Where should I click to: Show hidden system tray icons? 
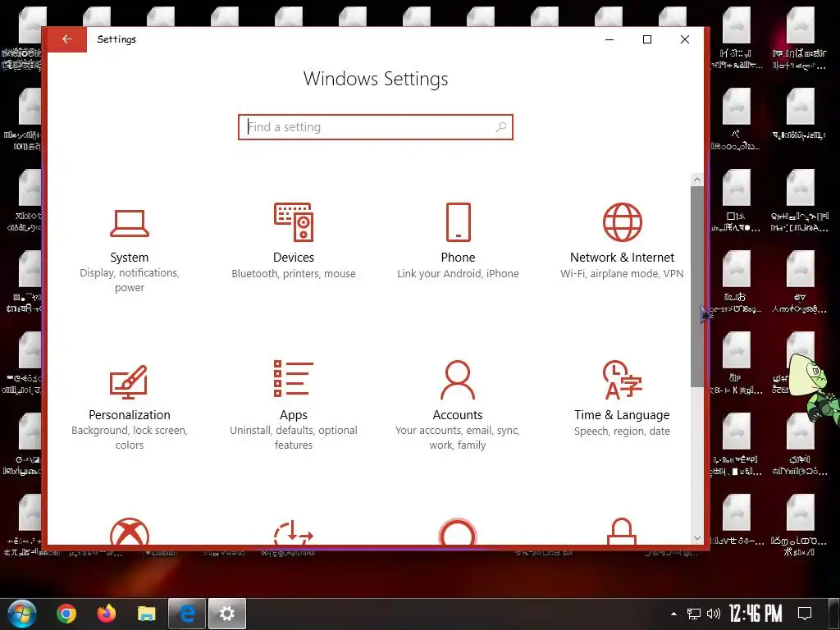[674, 614]
